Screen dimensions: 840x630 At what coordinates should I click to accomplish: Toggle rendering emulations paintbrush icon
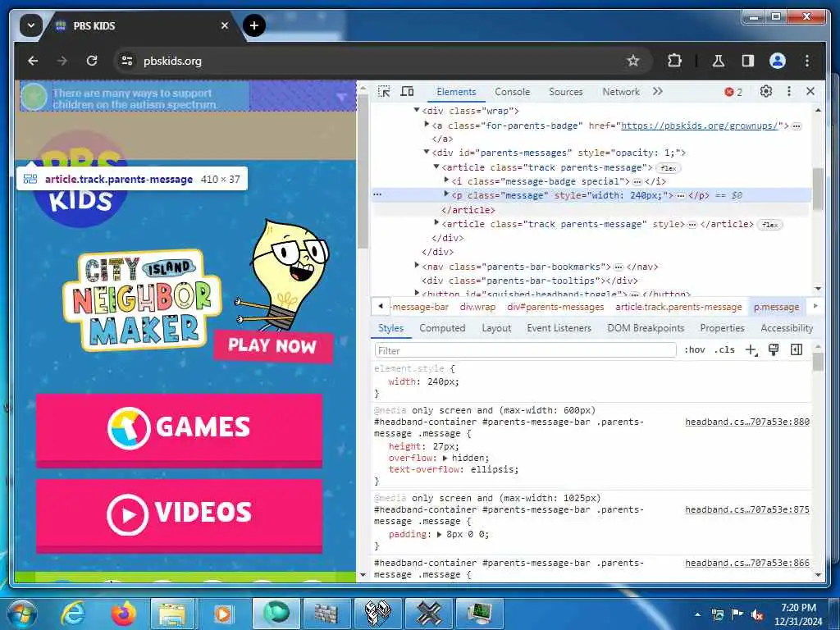click(x=774, y=349)
